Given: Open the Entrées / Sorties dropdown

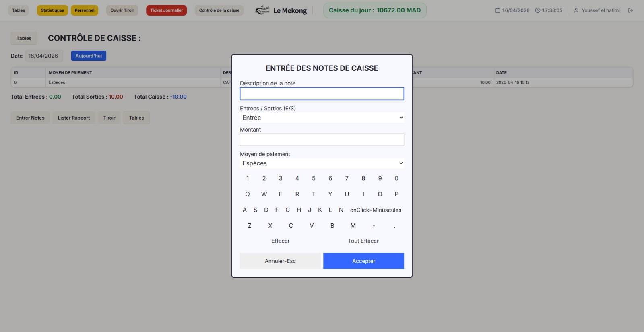Looking at the screenshot, I should 322,118.
